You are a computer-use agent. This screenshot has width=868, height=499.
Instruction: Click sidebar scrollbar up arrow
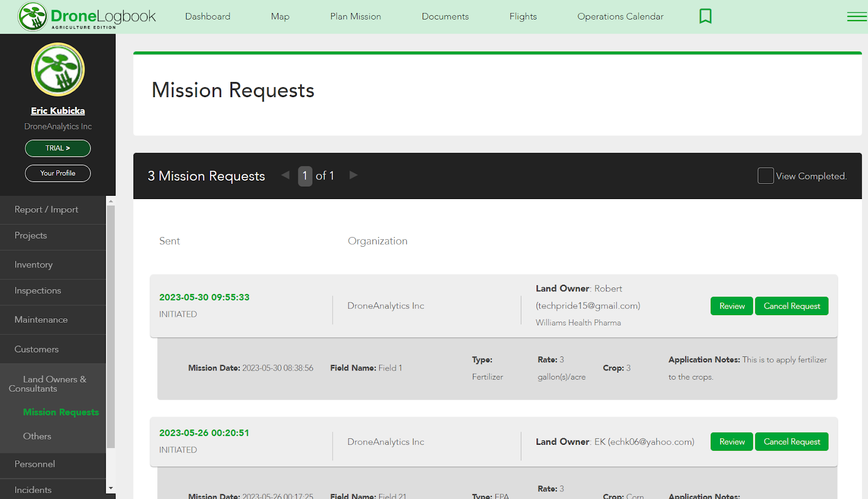pyautogui.click(x=111, y=201)
